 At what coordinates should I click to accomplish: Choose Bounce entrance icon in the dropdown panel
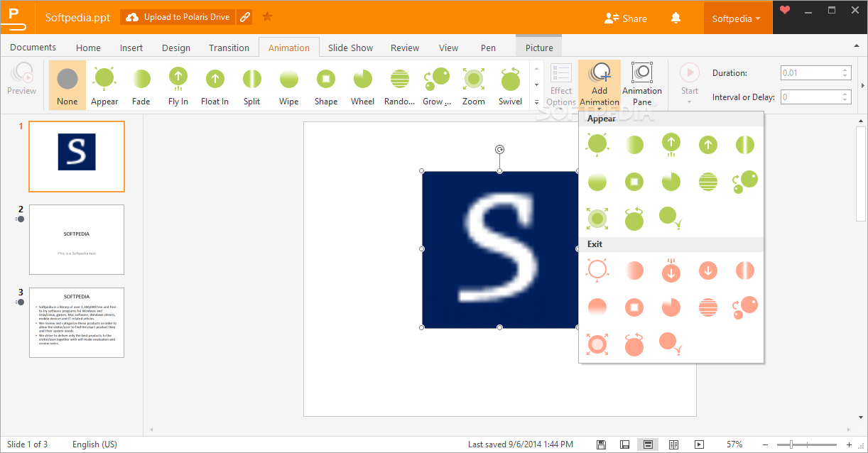pos(671,218)
